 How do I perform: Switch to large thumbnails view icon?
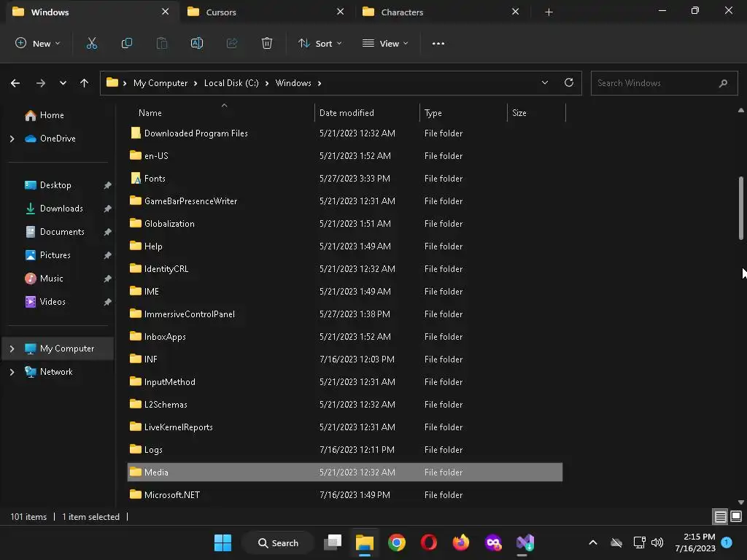[x=736, y=516]
